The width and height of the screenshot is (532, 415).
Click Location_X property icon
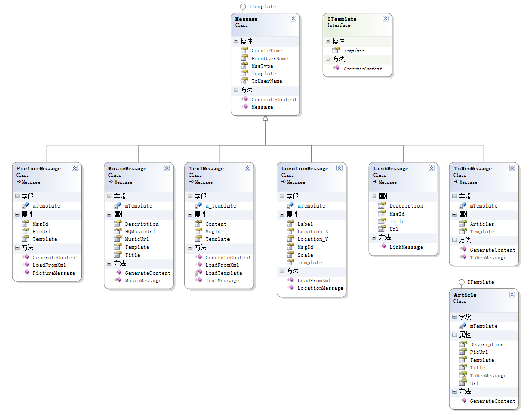click(x=290, y=231)
